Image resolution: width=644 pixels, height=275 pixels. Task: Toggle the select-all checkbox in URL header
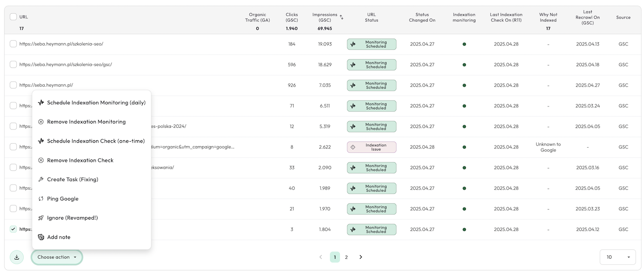(x=13, y=17)
